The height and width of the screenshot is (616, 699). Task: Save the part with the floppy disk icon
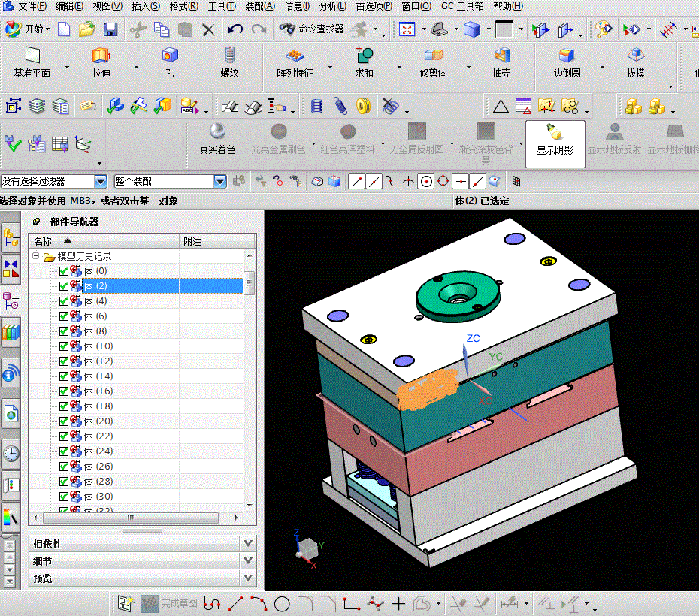[110, 29]
